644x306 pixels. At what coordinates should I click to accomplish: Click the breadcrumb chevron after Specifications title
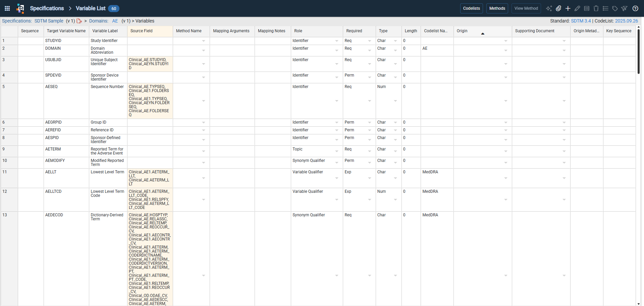click(x=70, y=8)
